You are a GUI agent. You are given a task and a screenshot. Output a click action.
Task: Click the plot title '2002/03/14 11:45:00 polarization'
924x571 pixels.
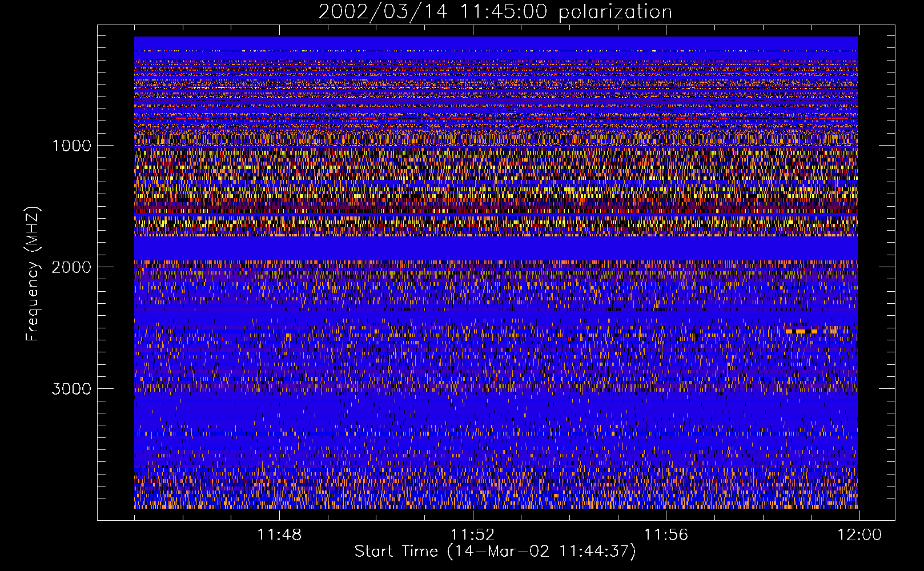click(x=495, y=12)
